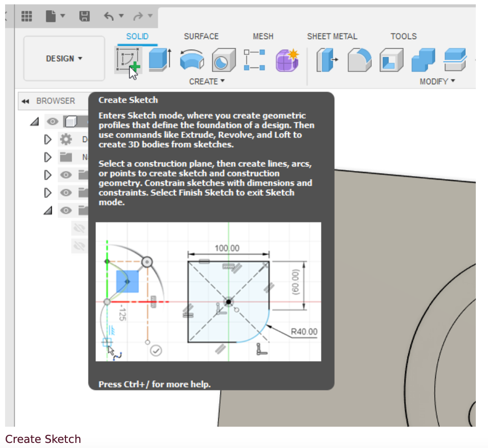The width and height of the screenshot is (488, 448).
Task: Click the Named Views folder icon
Action: [66, 157]
